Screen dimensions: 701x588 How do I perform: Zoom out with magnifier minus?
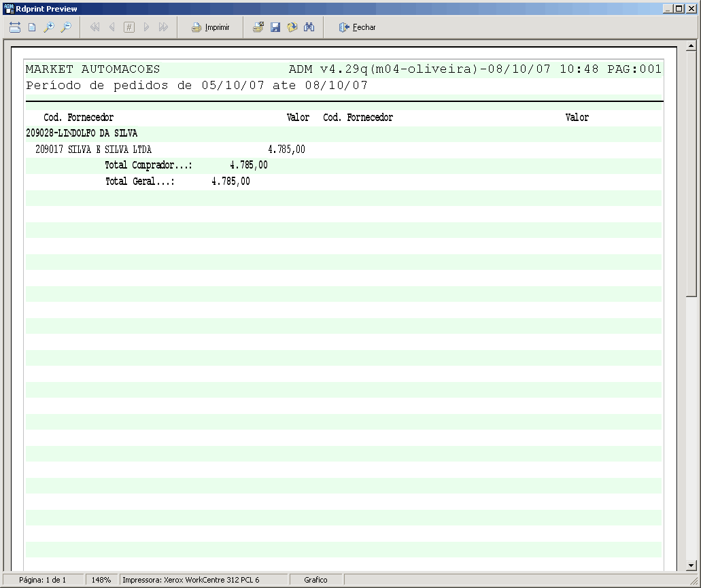[x=66, y=27]
